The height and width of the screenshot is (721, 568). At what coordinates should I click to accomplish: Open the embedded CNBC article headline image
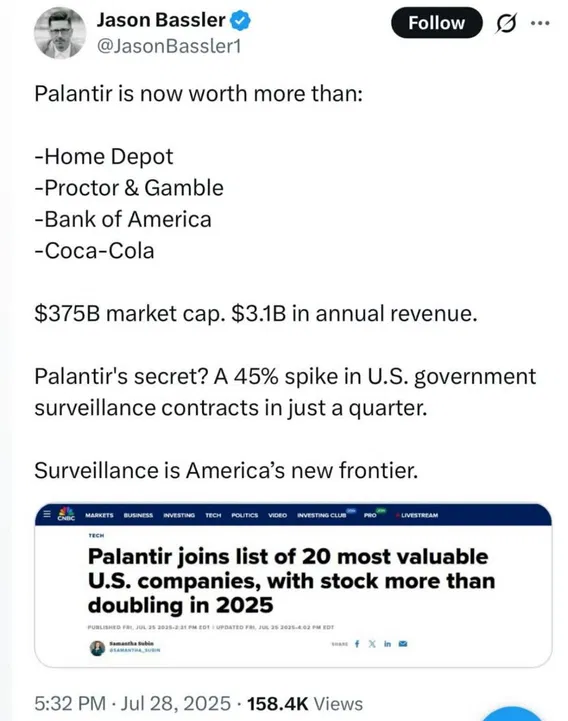293,585
